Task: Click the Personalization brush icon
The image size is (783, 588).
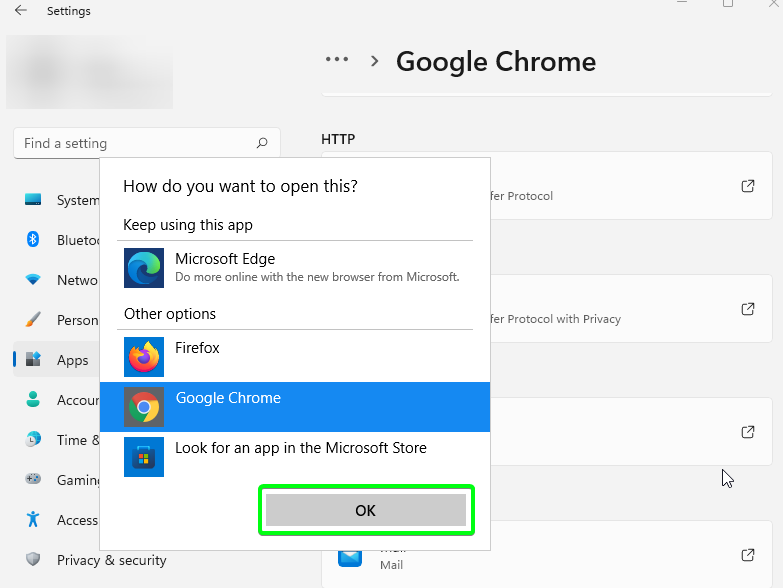Action: (33, 319)
